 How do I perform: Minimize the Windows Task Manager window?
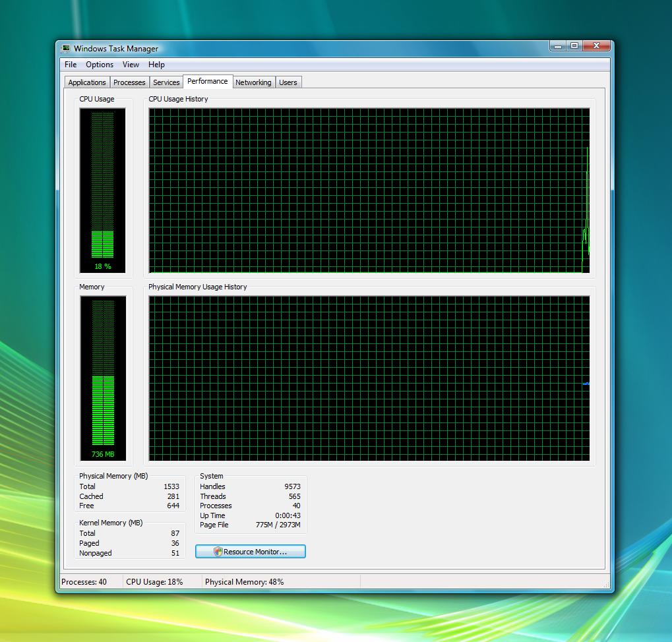click(558, 46)
